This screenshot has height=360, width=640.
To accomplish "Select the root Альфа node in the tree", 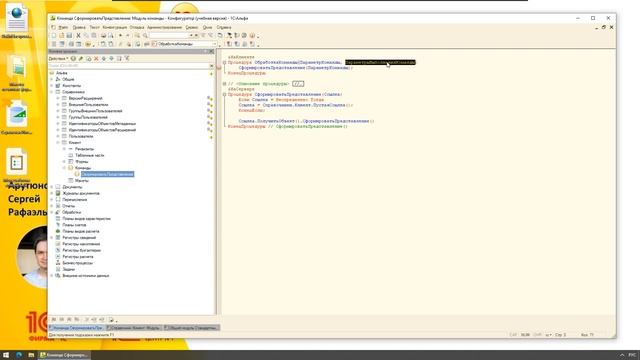I will [62, 73].
